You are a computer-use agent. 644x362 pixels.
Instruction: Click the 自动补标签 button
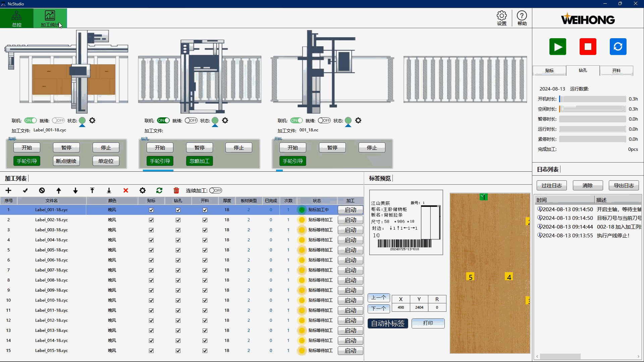(x=388, y=323)
